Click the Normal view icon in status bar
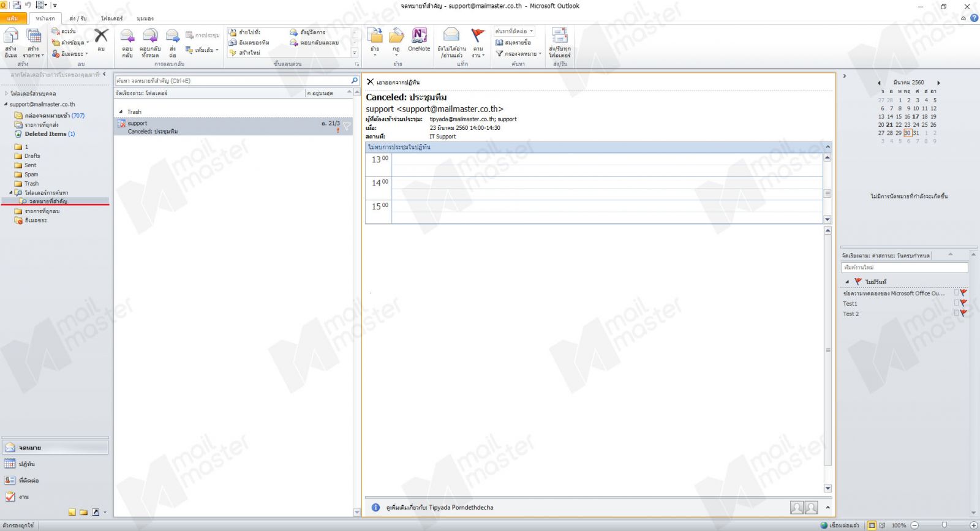The height and width of the screenshot is (531, 980). (872, 525)
